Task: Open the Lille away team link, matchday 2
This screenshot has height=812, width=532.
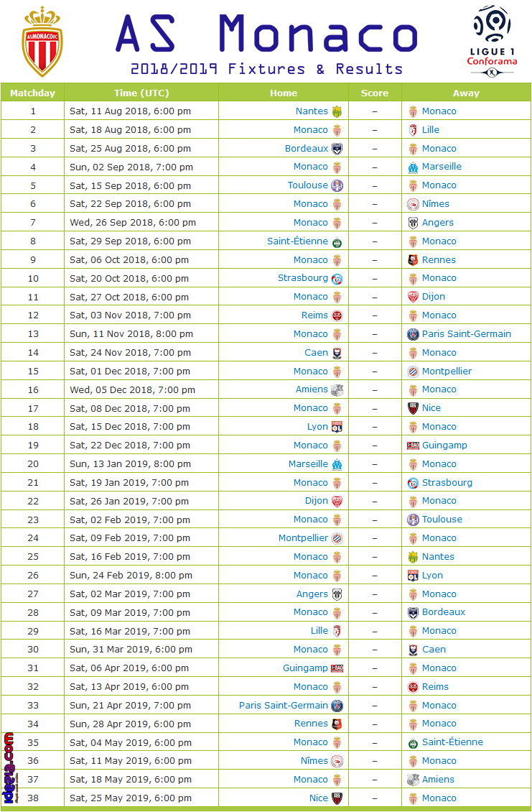Action: (x=431, y=129)
